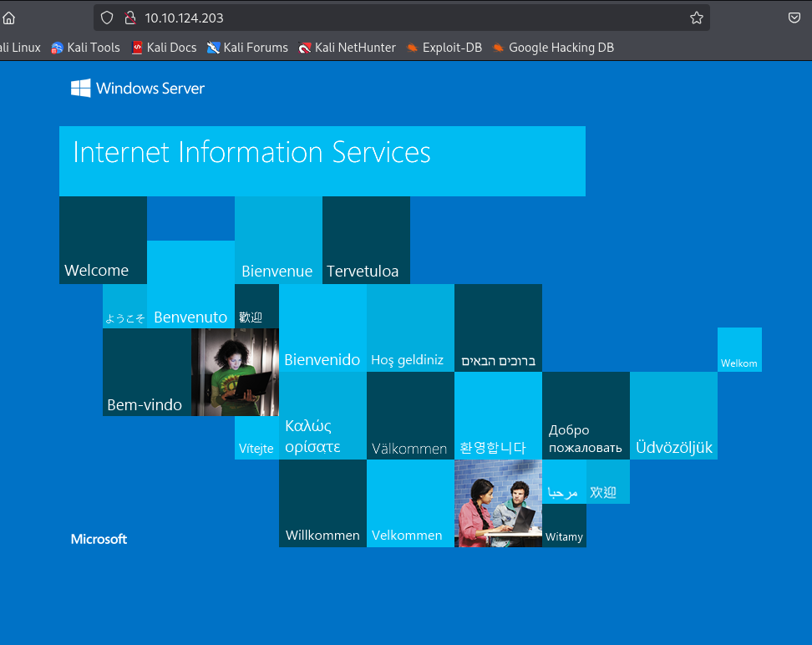Viewport: 812px width, 645px height.
Task: Click the Witamy tile
Action: [x=564, y=526]
